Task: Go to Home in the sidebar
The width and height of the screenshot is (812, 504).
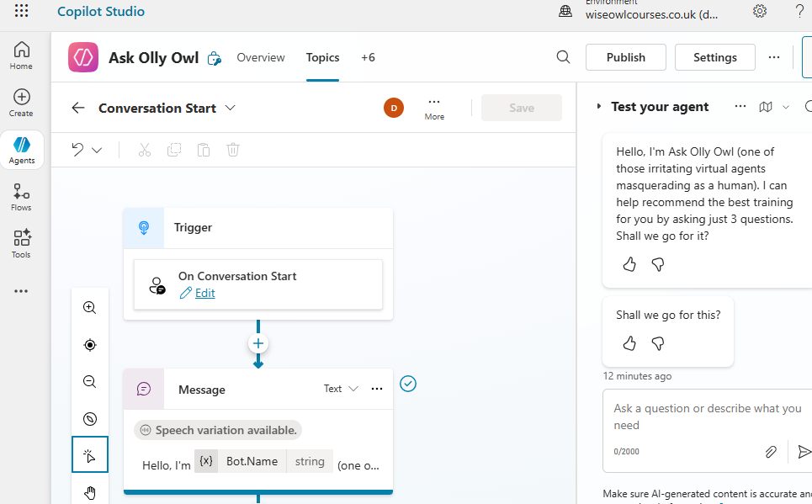Action: click(x=21, y=56)
